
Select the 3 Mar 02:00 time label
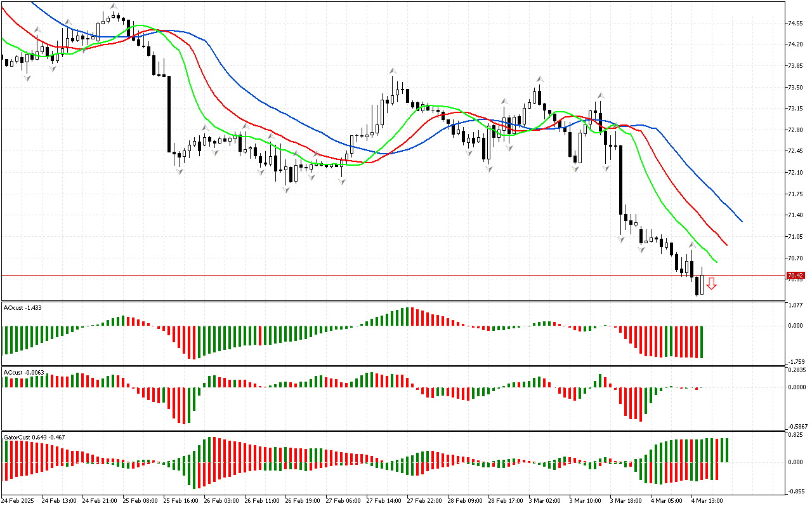pyautogui.click(x=546, y=500)
